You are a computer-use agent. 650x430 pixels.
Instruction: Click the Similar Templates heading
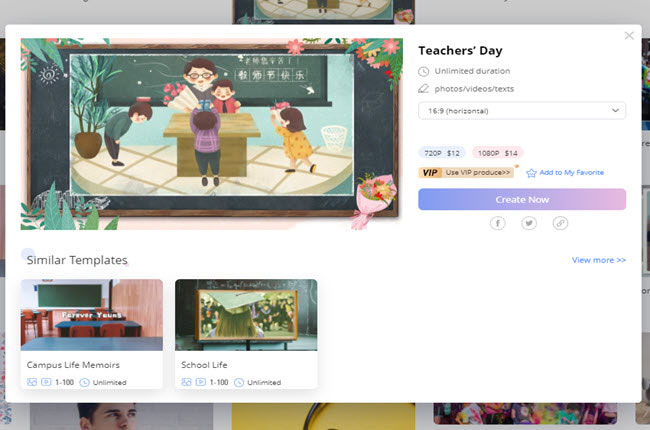click(77, 260)
